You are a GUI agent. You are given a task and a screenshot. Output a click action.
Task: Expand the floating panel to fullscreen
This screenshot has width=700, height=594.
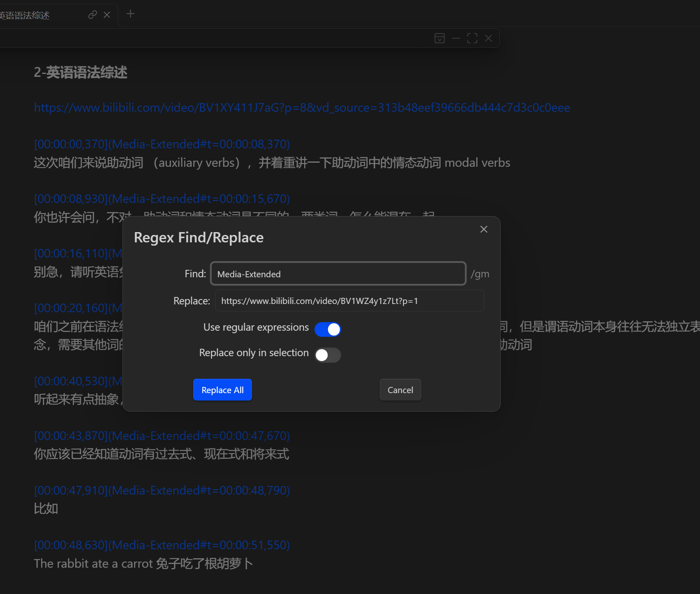click(472, 38)
